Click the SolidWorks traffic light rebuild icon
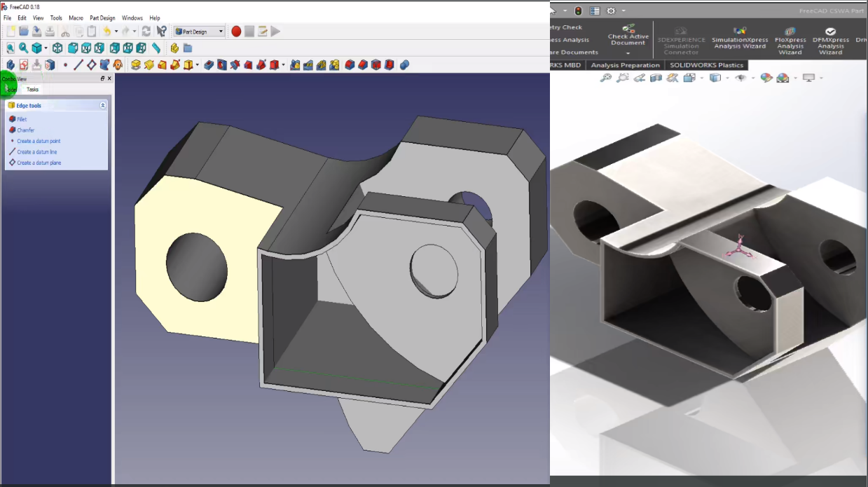Screen dimensions: 868x487 (x=578, y=11)
